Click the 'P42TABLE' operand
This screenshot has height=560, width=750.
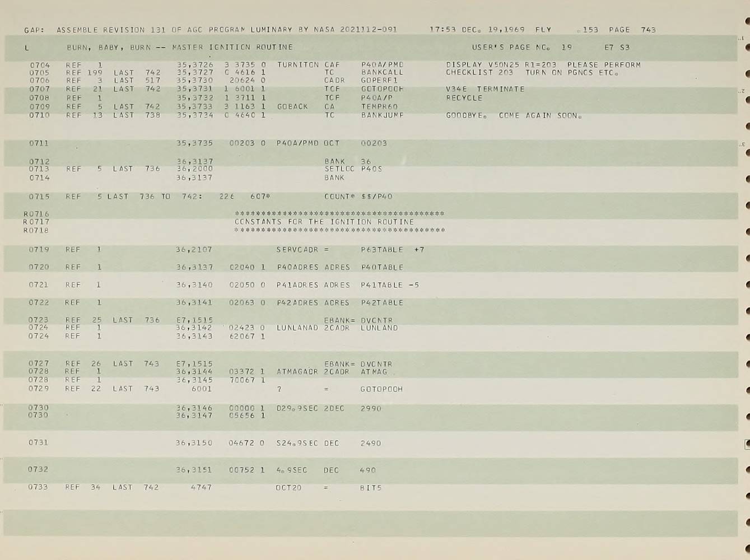382,303
